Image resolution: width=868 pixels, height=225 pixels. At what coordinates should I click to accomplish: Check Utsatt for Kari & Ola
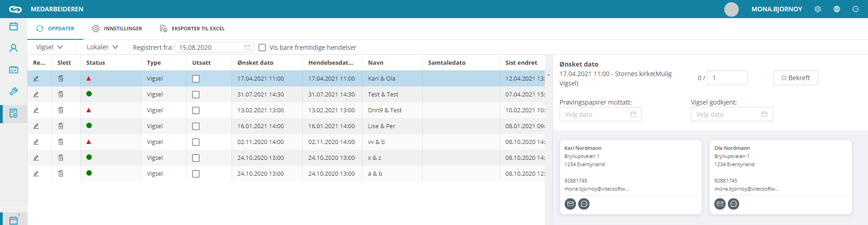point(196,79)
